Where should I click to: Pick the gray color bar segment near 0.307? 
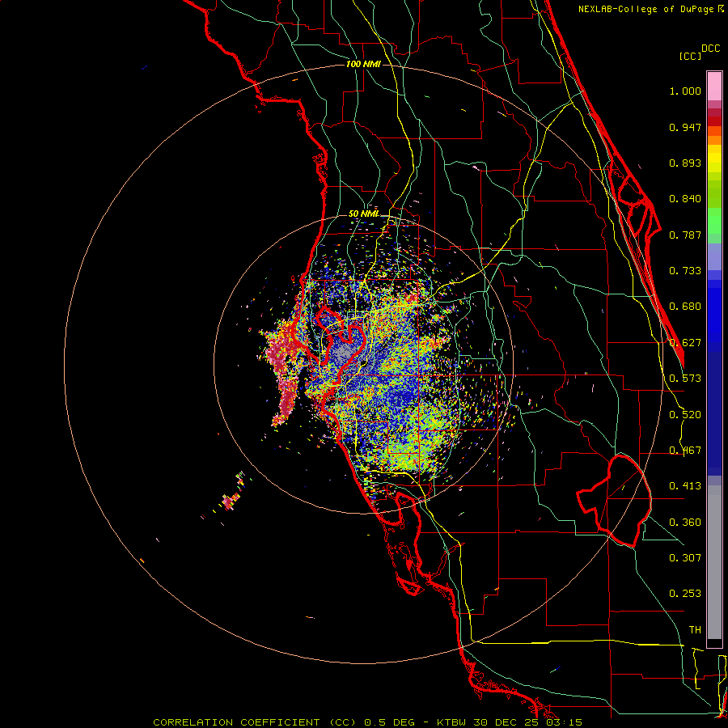(x=714, y=562)
